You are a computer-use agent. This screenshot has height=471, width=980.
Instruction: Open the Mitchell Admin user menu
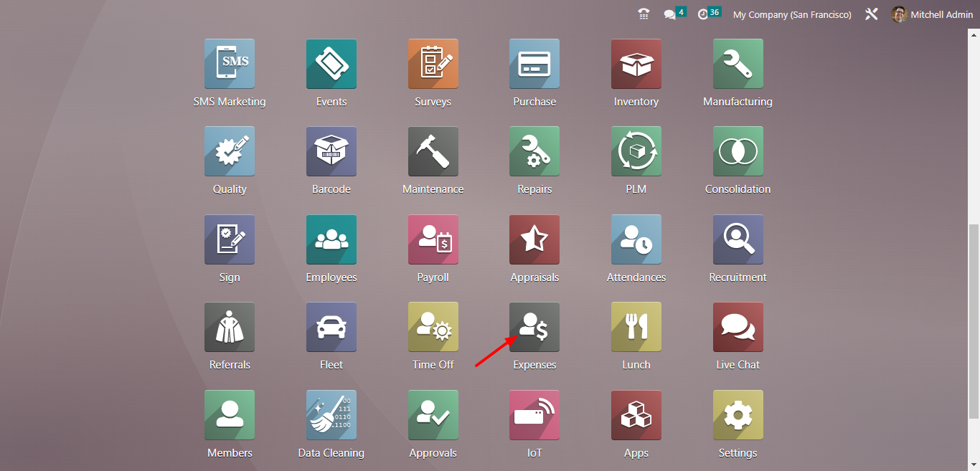(x=930, y=14)
